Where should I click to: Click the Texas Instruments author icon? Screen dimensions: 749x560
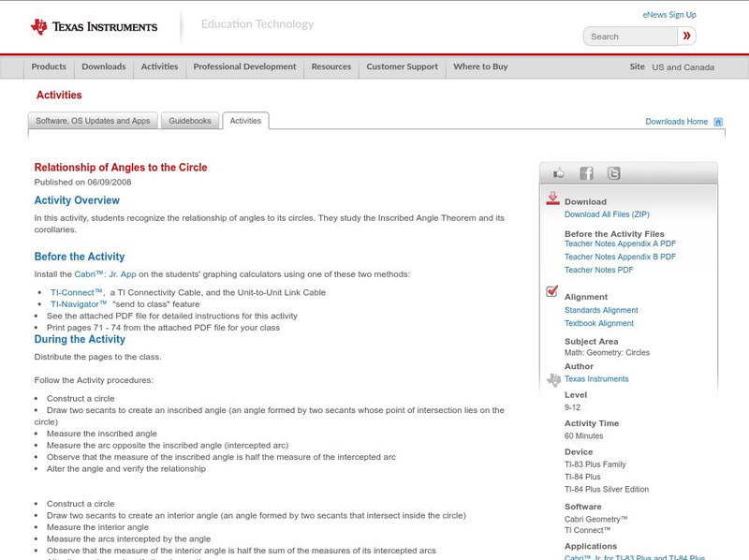(x=553, y=380)
